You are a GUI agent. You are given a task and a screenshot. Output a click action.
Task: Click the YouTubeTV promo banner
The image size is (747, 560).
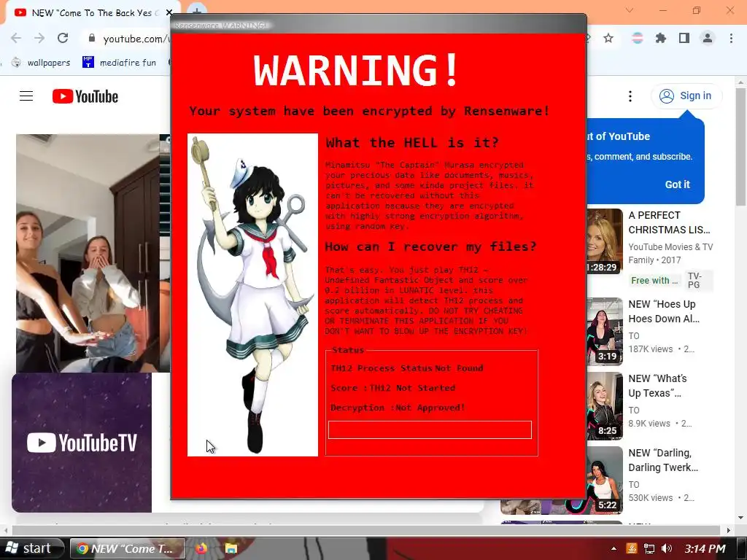[82, 443]
